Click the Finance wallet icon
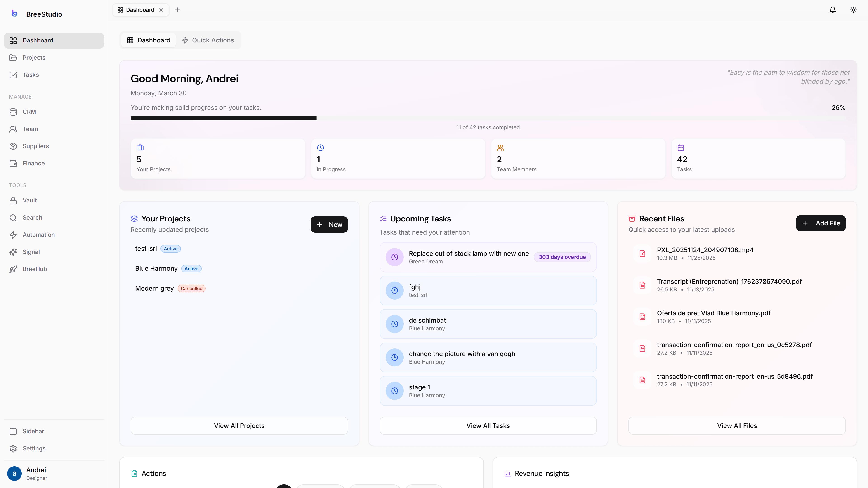Screen dimensions: 868x488 point(13,163)
